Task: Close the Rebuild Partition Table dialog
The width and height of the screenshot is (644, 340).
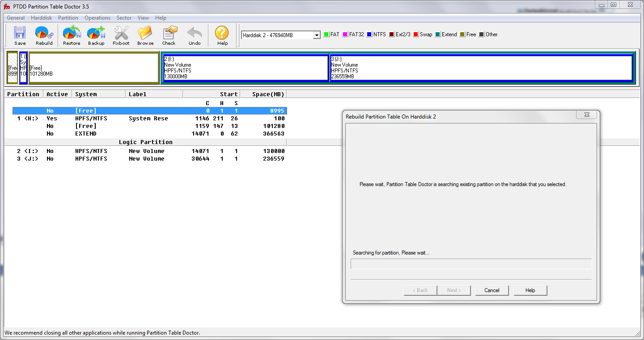Action: coord(586,115)
